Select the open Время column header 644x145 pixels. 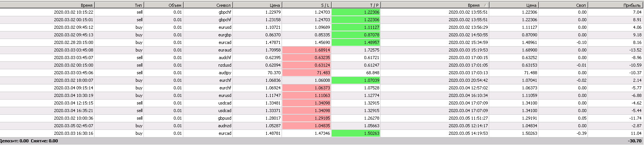coord(47,5)
